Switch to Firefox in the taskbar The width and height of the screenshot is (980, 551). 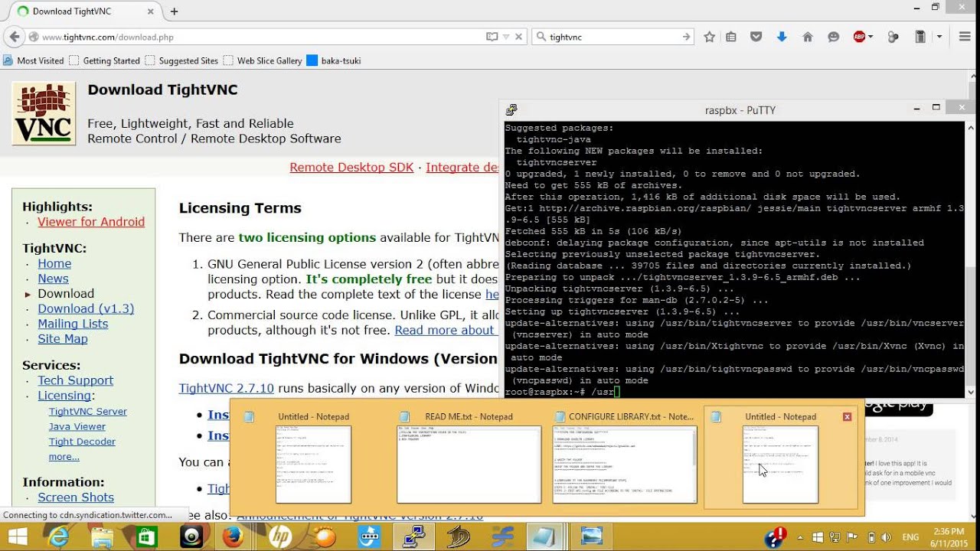(x=234, y=537)
